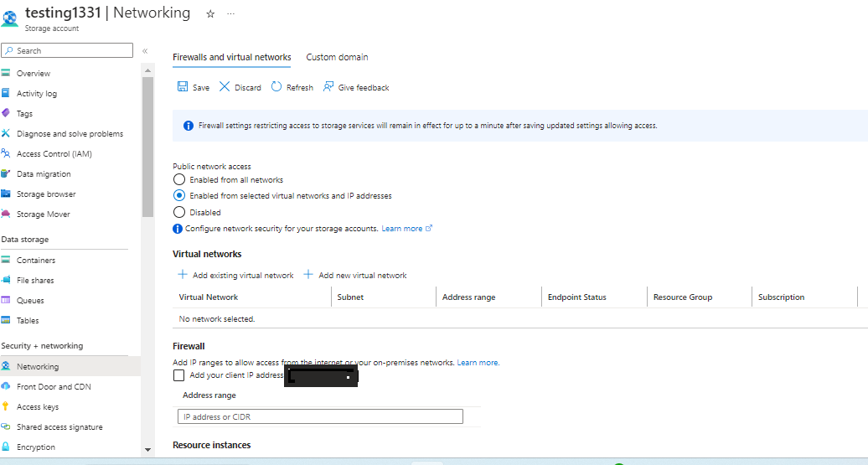This screenshot has height=465, width=868.
Task: Click the Encryption lock icon
Action: click(6, 447)
